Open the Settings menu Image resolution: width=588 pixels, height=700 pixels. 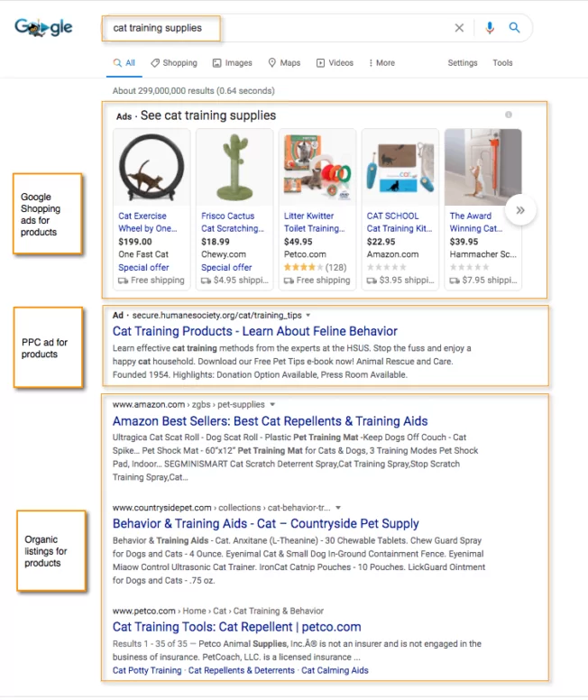[x=463, y=63]
